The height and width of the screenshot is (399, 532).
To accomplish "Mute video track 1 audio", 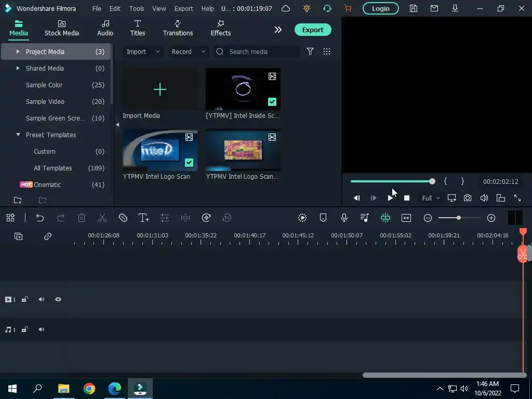I will 42,299.
